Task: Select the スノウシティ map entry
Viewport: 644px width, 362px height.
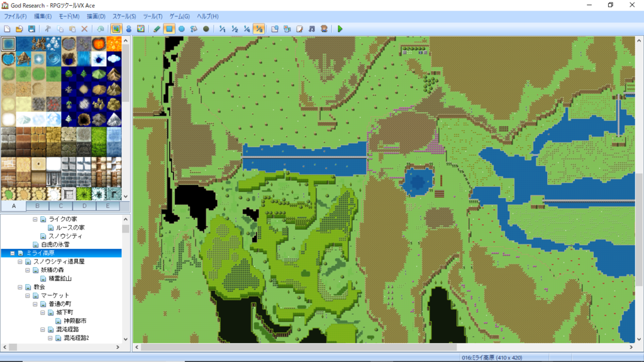Action: coord(65,236)
